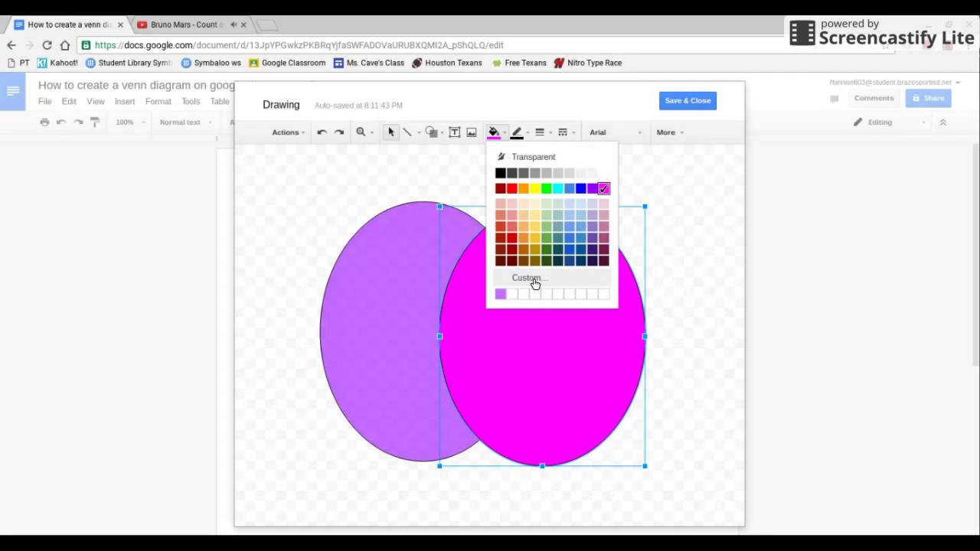Screen dimensions: 980x551
Task: Toggle the Fill color paint bucket
Action: 494,132
